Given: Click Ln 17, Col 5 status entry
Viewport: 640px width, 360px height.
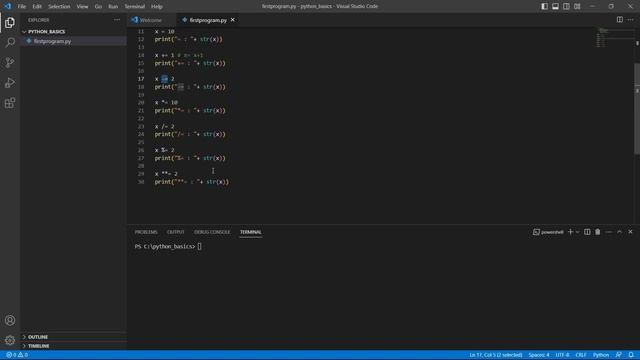Looking at the screenshot, I should [496, 355].
